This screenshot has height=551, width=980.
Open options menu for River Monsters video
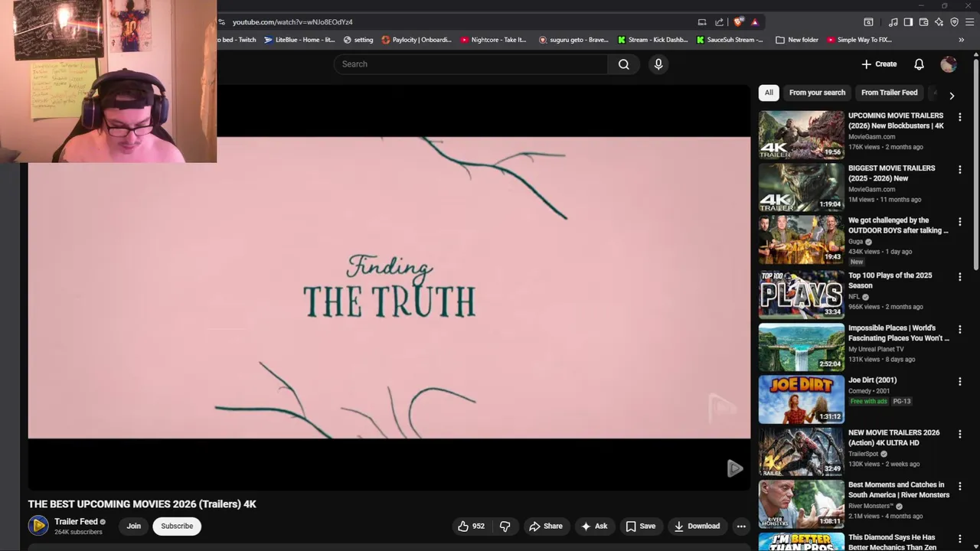[x=960, y=487]
